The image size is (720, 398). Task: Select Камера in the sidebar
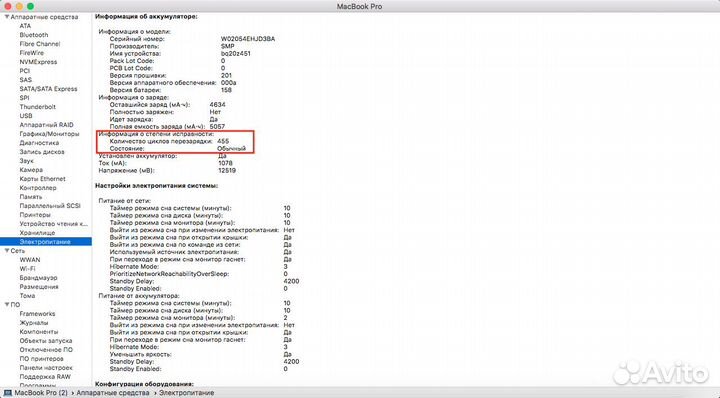31,169
